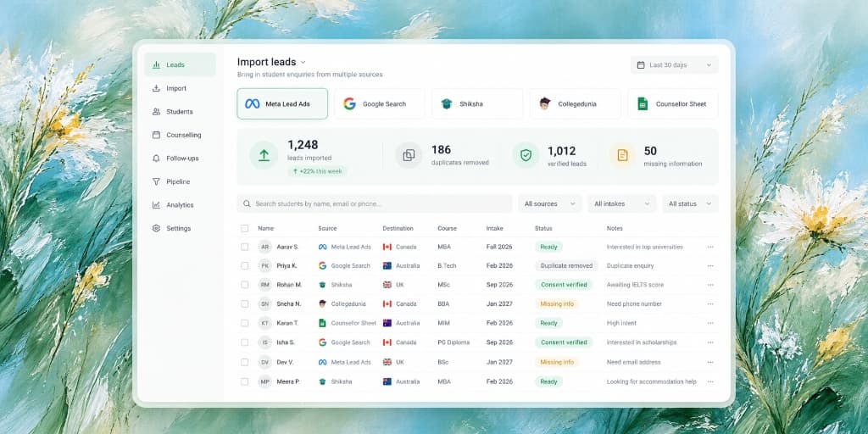Open more options for Sneha N. row
This screenshot has width=868, height=434.
[x=710, y=304]
